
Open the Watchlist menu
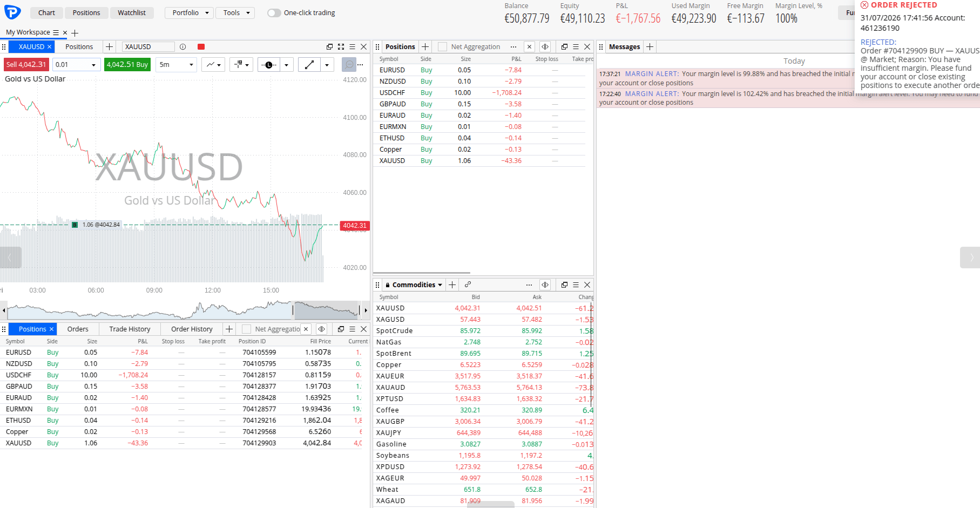pyautogui.click(x=132, y=13)
